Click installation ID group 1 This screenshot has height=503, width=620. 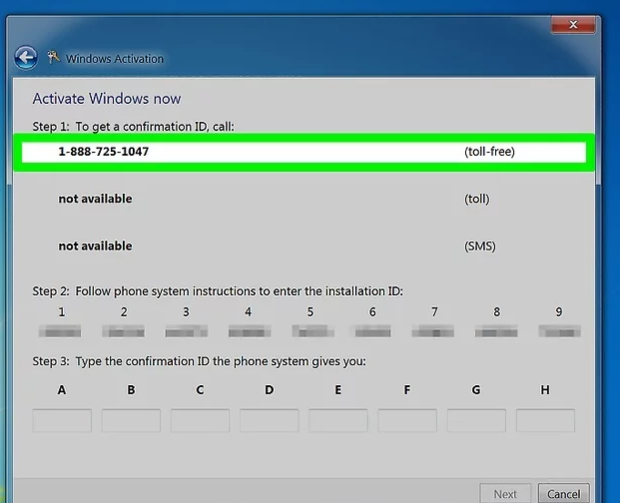pyautogui.click(x=60, y=331)
